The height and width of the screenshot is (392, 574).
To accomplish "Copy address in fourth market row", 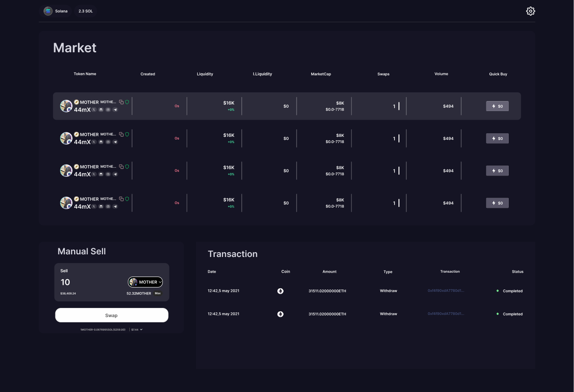I will coord(122,199).
